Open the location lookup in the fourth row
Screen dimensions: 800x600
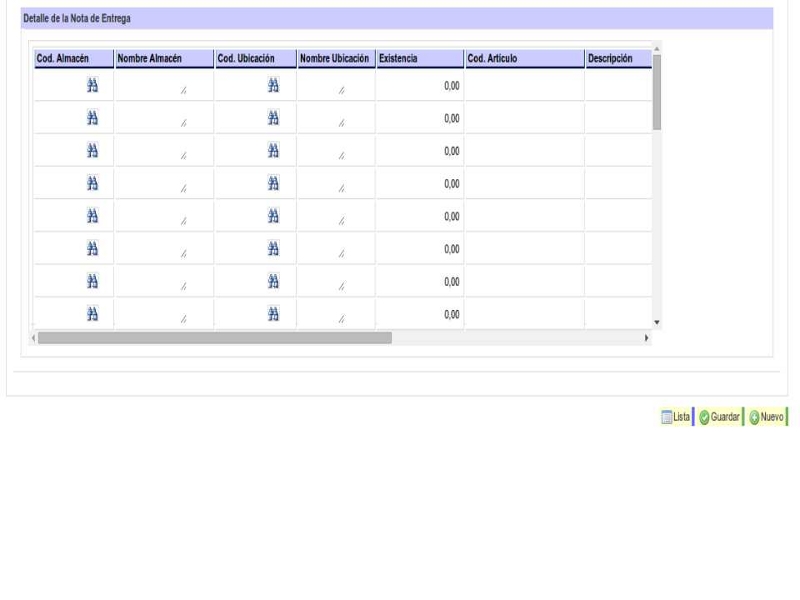tap(273, 183)
